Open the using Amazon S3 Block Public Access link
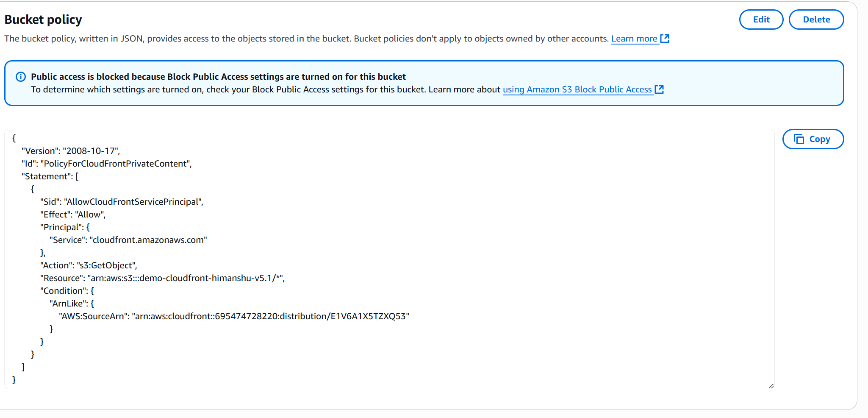 pyautogui.click(x=577, y=89)
